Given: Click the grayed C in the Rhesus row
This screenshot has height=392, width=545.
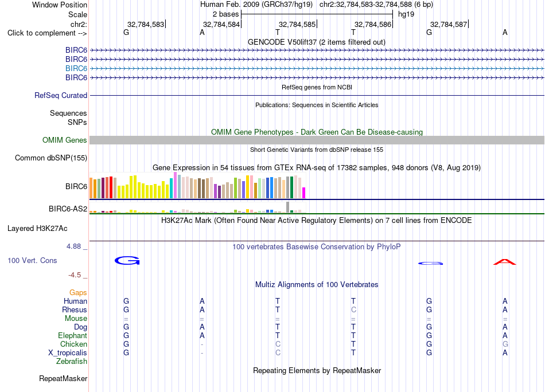Looking at the screenshot, I should click(353, 309).
